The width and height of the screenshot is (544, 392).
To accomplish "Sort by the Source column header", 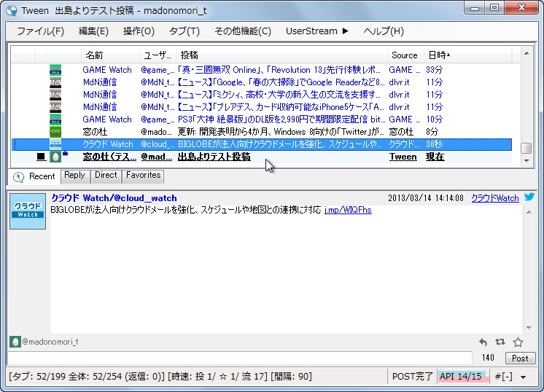I will point(405,55).
